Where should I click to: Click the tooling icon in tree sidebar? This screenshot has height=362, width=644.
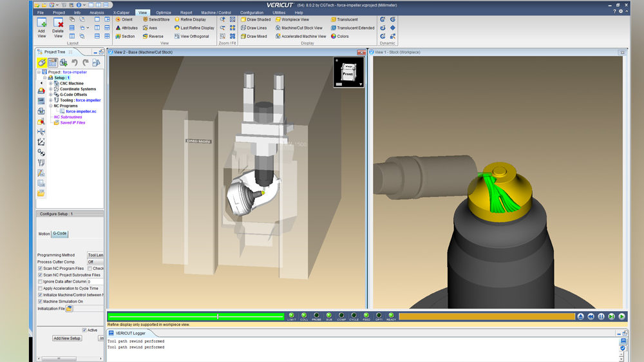[x=41, y=163]
